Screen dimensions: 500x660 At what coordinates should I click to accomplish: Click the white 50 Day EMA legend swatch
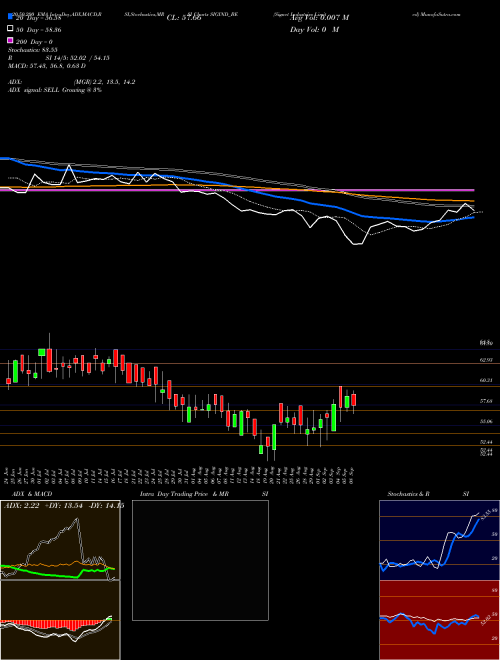coord(10,30)
